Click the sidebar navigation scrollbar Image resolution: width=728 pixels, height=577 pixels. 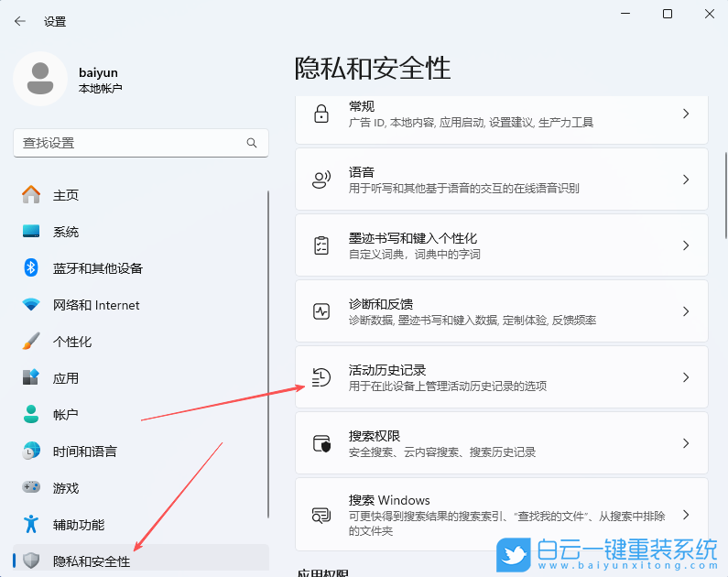268,354
